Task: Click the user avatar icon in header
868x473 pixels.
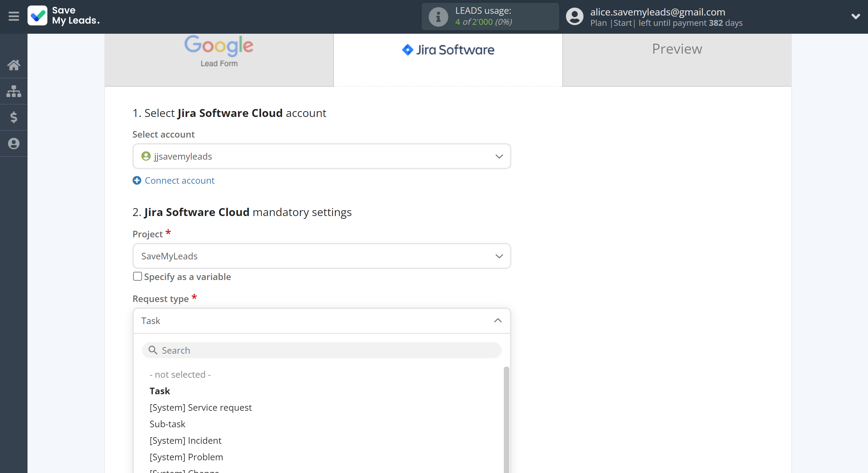Action: click(x=575, y=17)
